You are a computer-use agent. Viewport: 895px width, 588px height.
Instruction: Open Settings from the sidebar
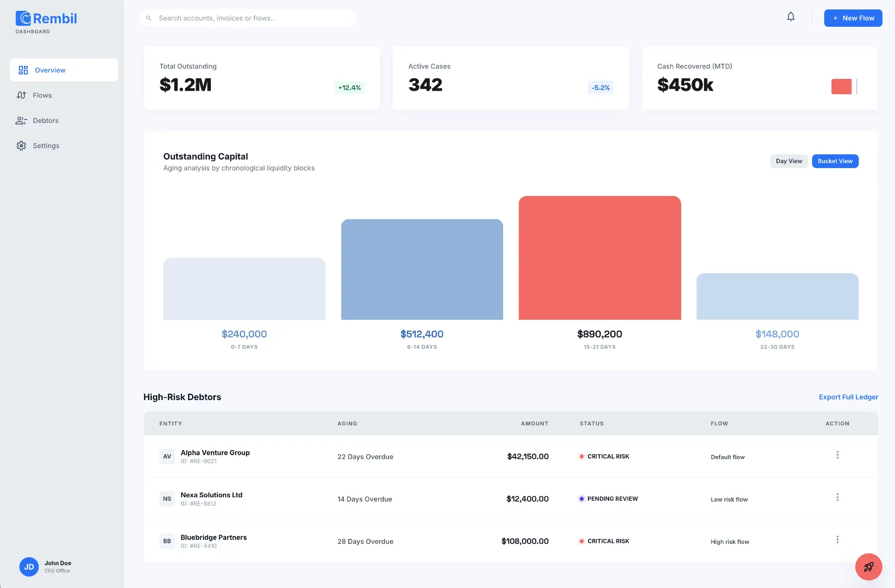[46, 146]
